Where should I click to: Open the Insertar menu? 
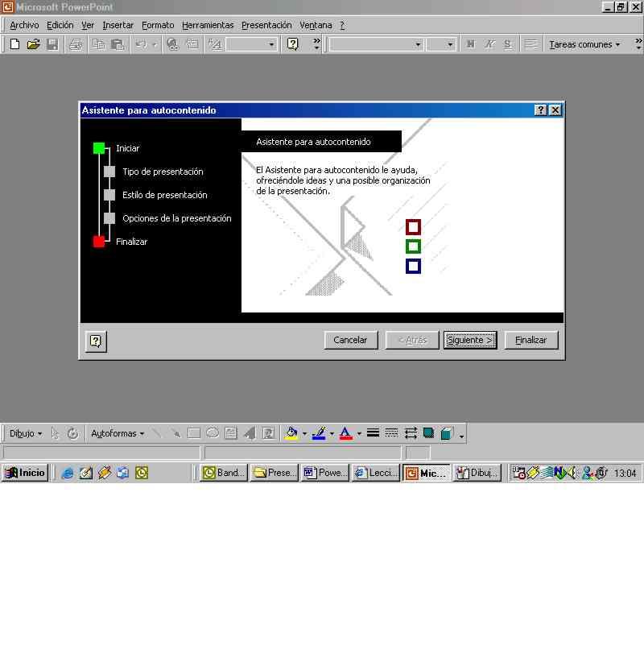click(x=118, y=25)
